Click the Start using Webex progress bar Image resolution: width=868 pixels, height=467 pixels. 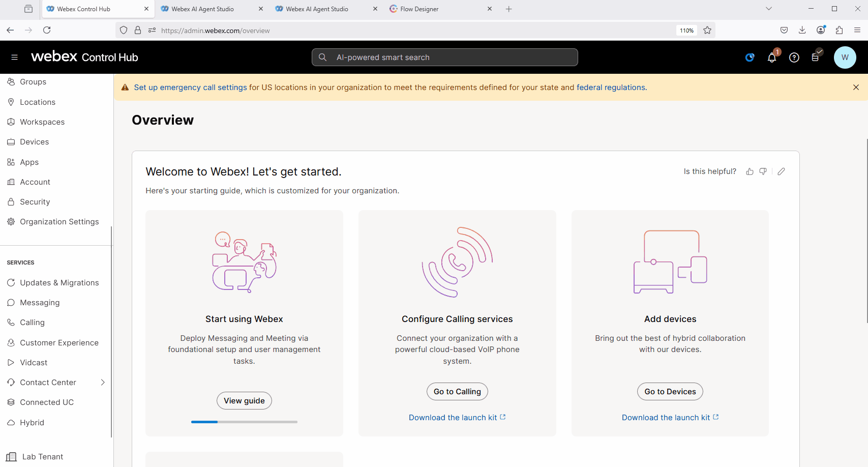[244, 422]
